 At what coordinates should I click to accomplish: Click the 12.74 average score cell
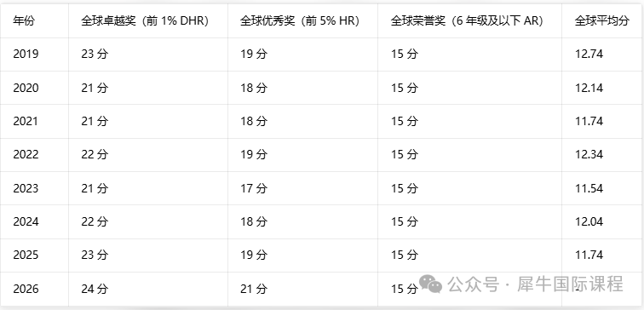589,54
